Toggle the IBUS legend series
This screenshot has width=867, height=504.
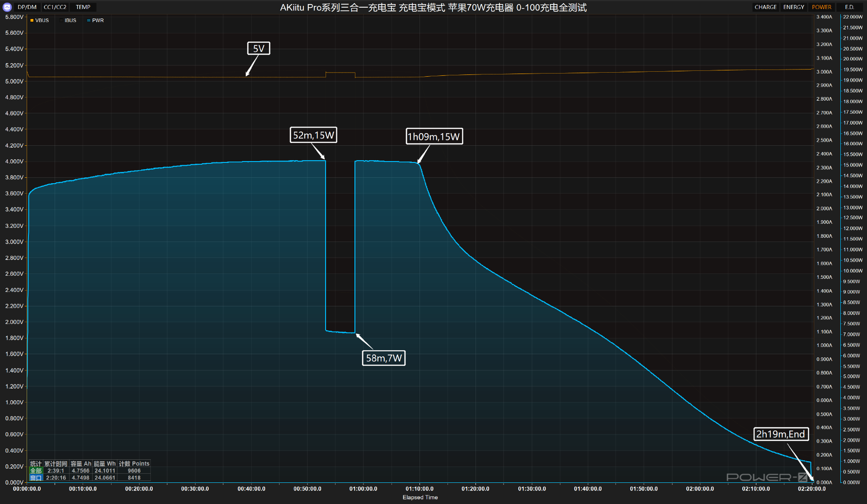(x=68, y=20)
